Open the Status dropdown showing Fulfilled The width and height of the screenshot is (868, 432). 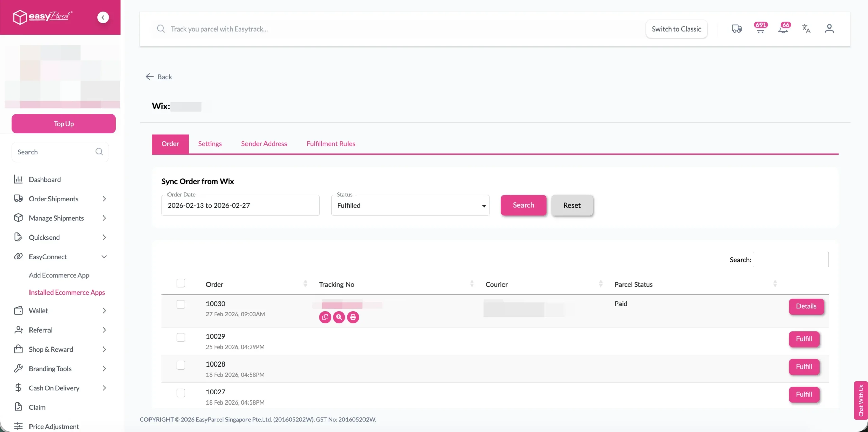click(x=410, y=205)
